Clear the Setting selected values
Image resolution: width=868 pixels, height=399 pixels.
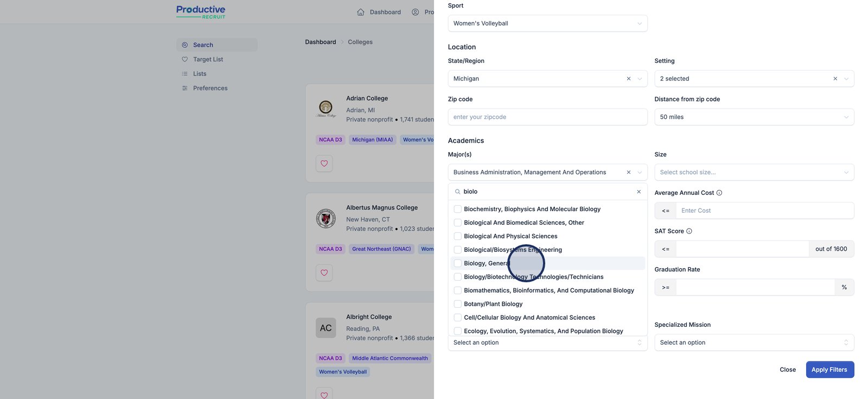[x=835, y=79]
